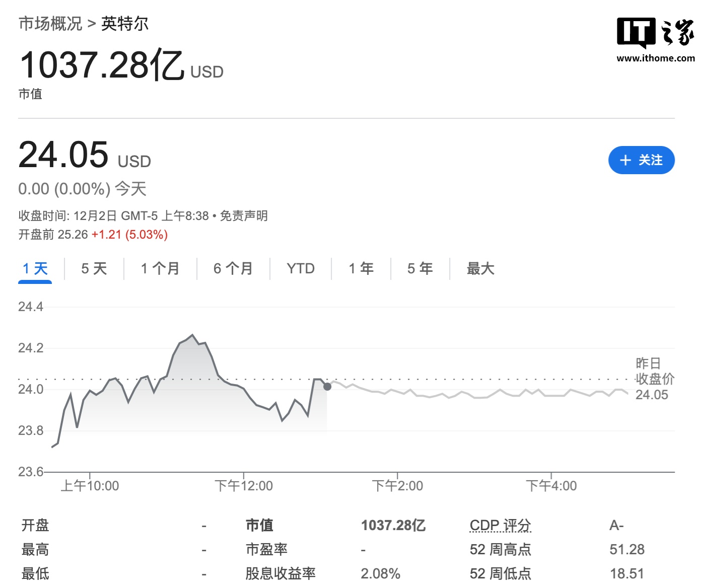
Task: Open the 免责声明 disclaimer link
Action: click(x=244, y=216)
